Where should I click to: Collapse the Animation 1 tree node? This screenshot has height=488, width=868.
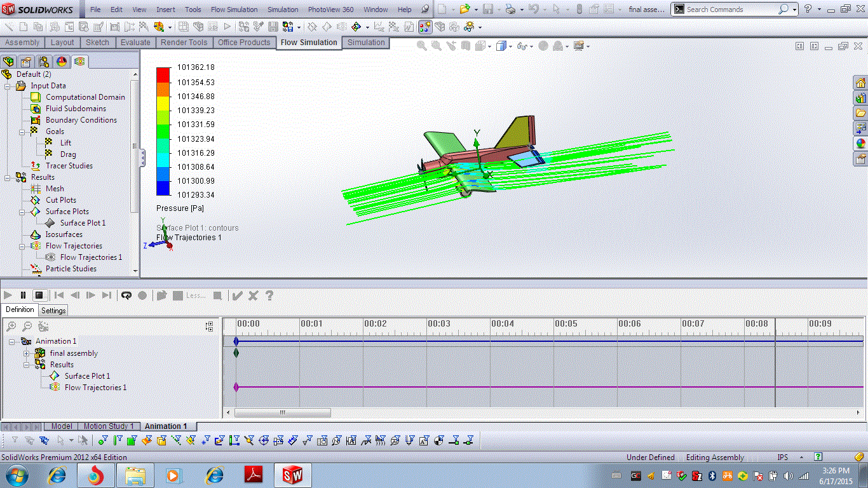[x=12, y=341]
